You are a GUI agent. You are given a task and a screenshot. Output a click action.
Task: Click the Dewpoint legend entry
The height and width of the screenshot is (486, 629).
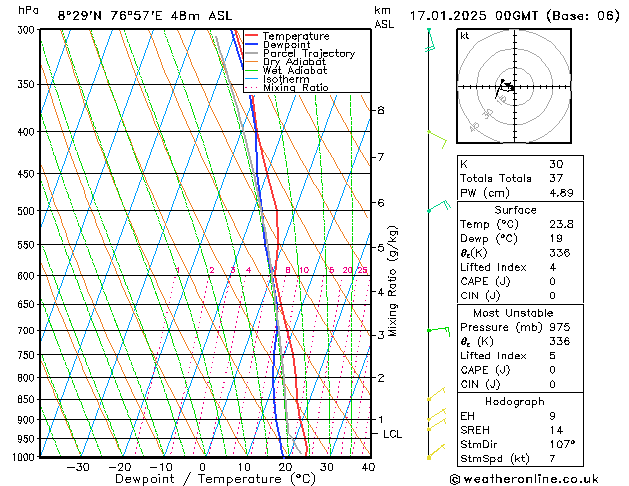point(286,45)
